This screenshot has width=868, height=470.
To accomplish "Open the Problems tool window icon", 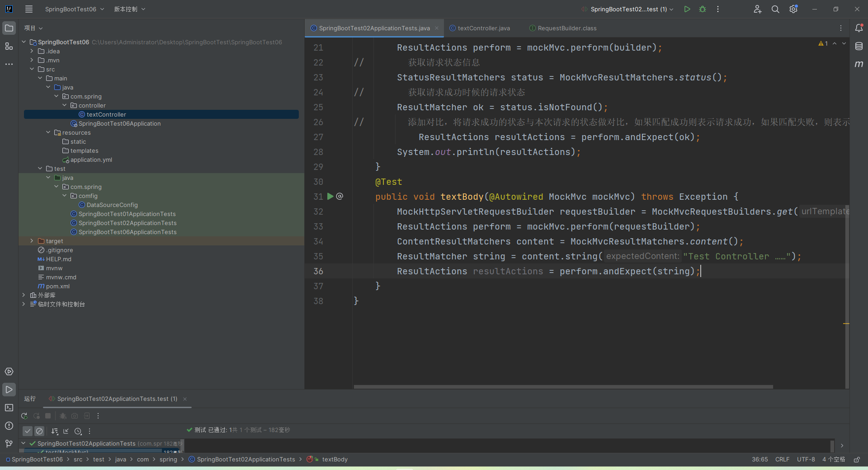I will coord(9,426).
